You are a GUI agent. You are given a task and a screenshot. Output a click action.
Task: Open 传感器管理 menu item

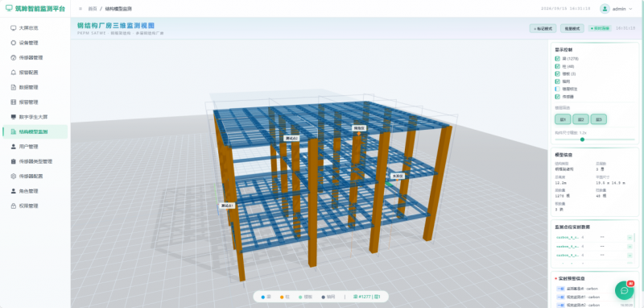35,57
